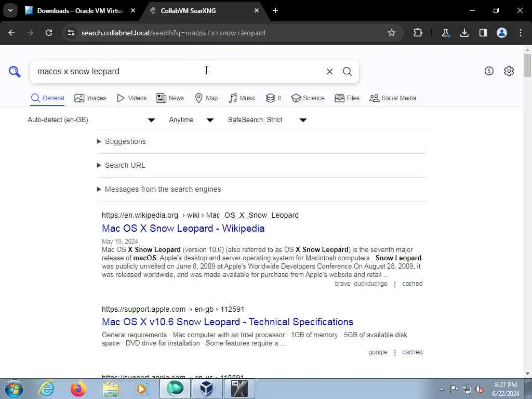
Task: Reload the current page
Action: coord(49,33)
